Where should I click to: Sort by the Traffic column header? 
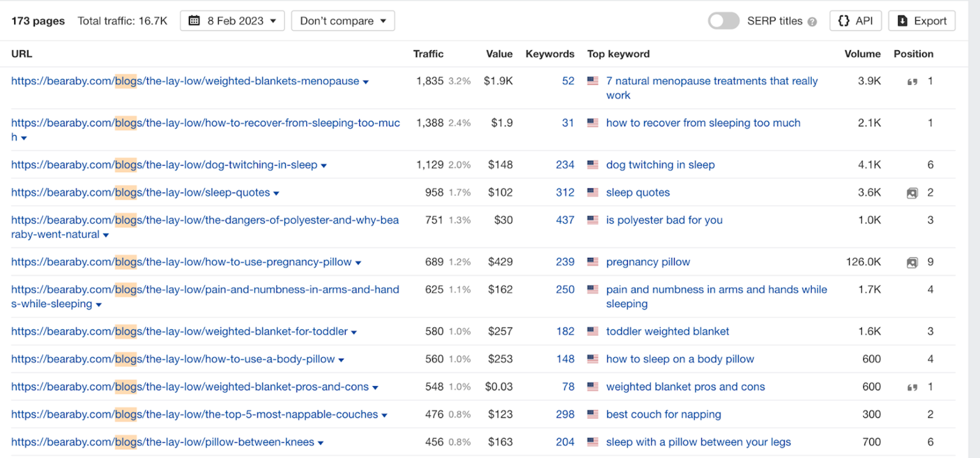428,54
